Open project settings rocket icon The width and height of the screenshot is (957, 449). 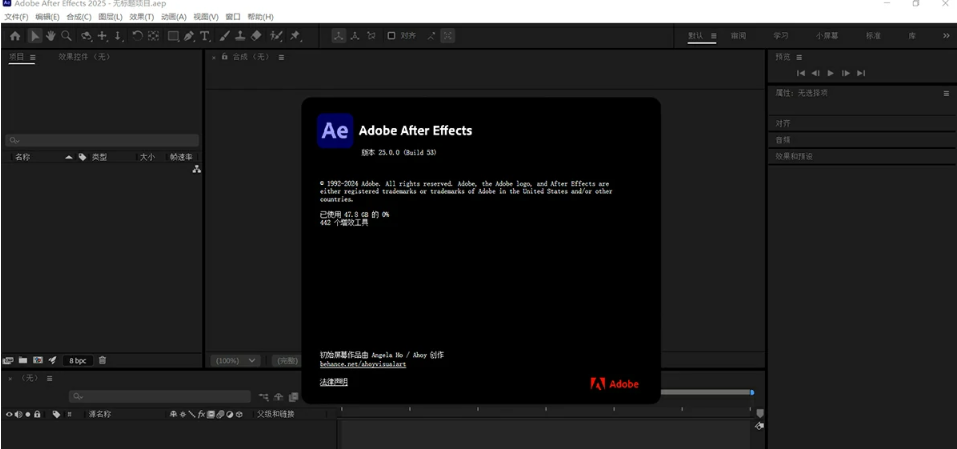(52, 361)
